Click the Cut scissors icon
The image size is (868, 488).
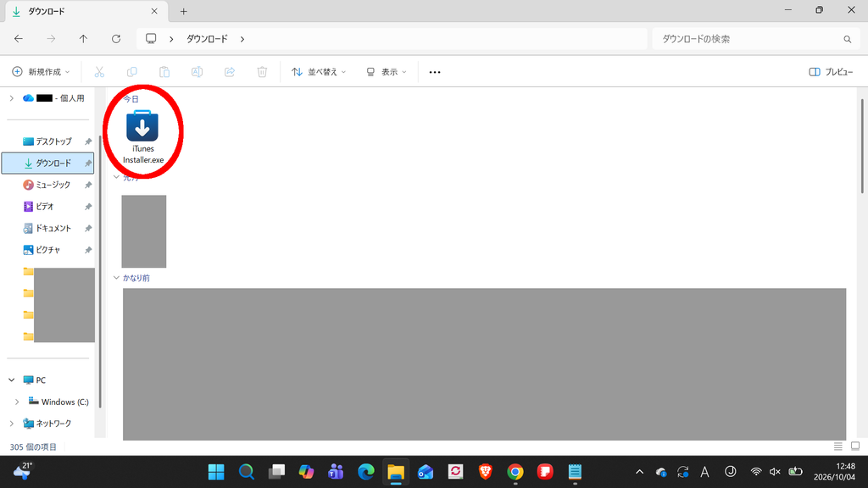tap(99, 72)
